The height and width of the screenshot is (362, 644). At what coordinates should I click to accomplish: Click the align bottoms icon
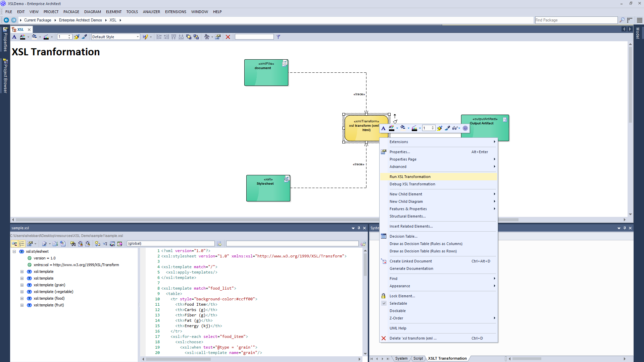pyautogui.click(x=181, y=37)
